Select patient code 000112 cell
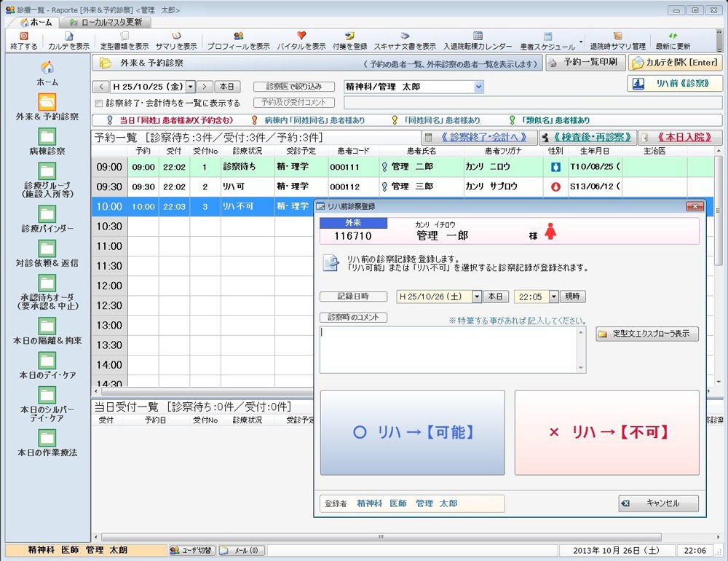This screenshot has height=561, width=728. click(353, 187)
